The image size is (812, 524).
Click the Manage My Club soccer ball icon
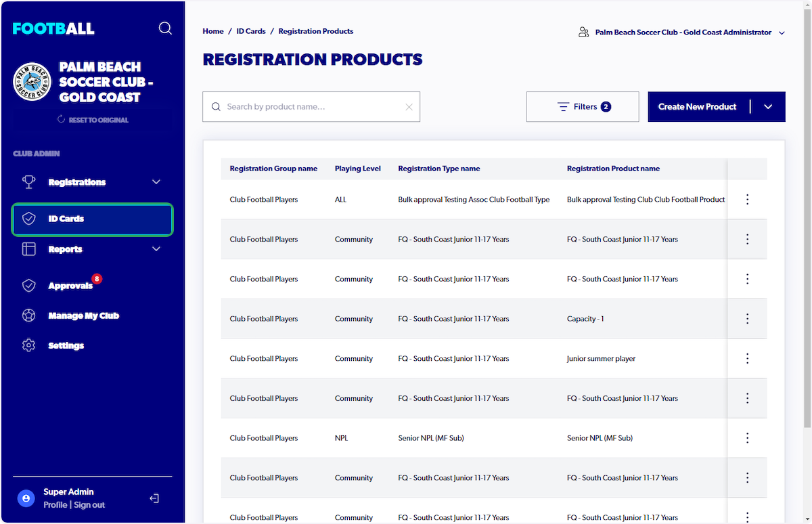tap(28, 315)
